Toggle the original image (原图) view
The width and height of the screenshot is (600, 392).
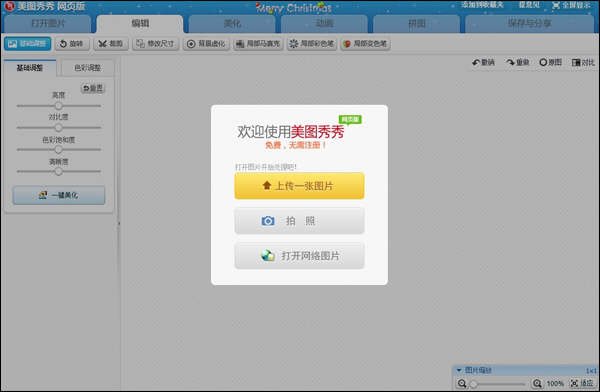(550, 62)
